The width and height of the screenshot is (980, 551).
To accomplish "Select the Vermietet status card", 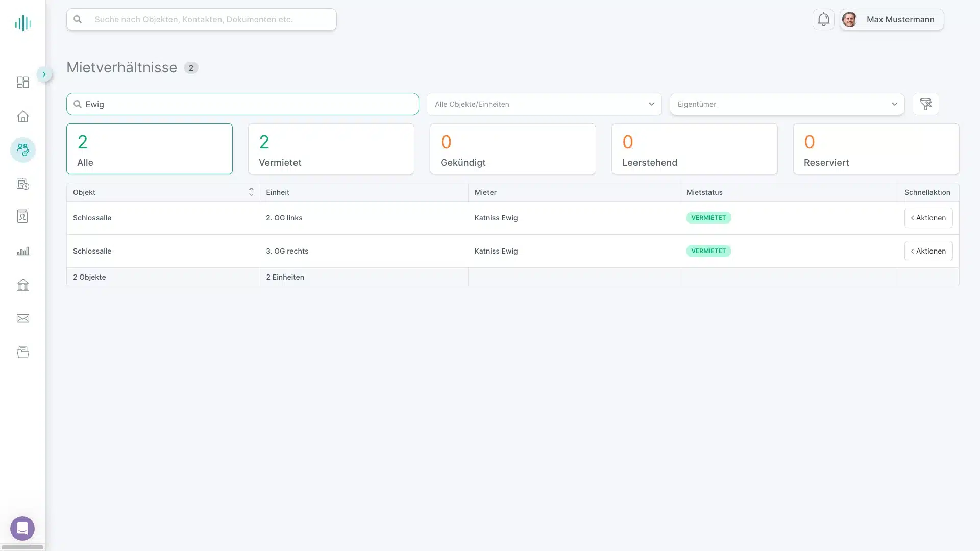I will (x=331, y=149).
